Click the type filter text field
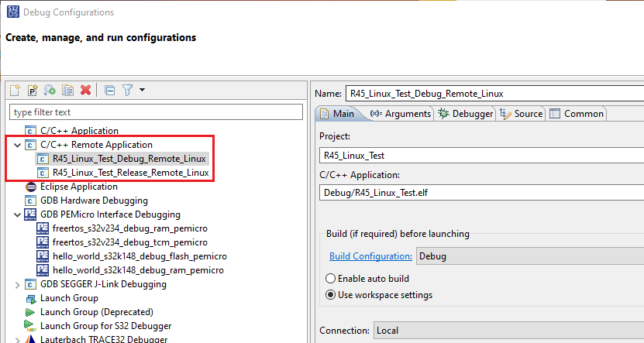This screenshot has height=343, width=644. pos(155,112)
